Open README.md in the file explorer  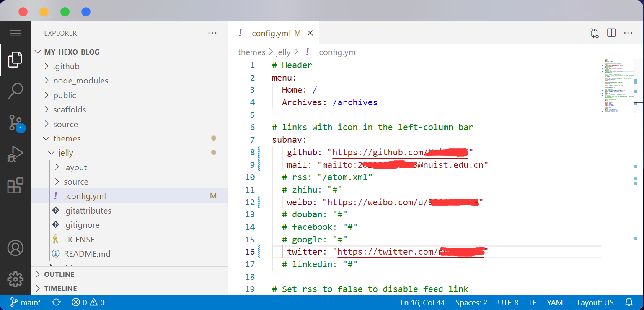pos(87,254)
